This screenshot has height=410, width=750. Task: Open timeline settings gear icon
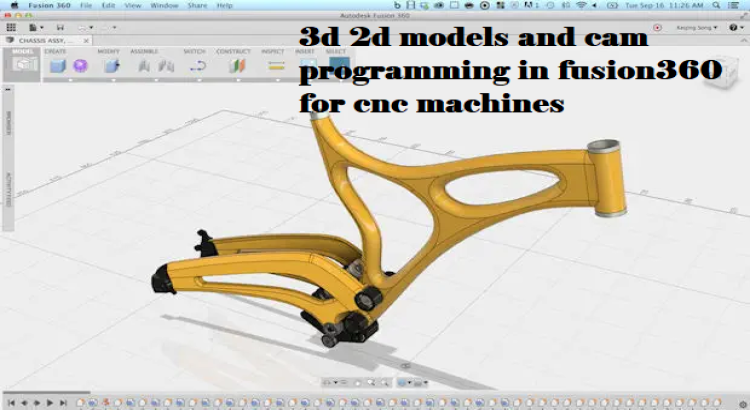[x=742, y=404]
